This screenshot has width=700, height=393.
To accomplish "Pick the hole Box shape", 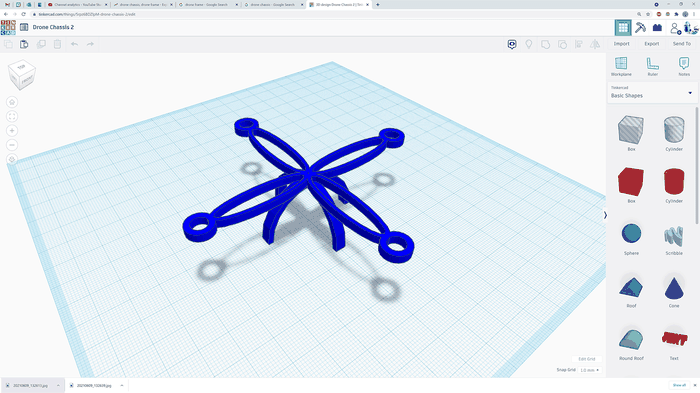I will [x=631, y=133].
